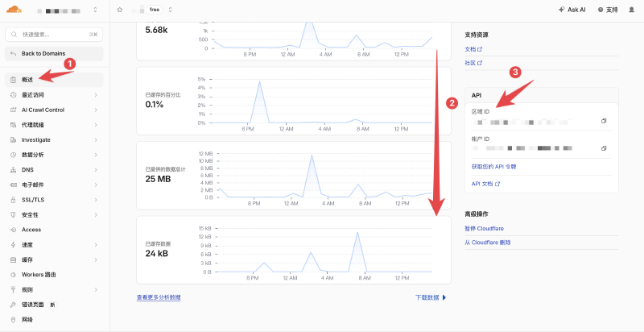The height and width of the screenshot is (332, 644).
Task: Click the 规则 filter icon
Action: click(13, 289)
